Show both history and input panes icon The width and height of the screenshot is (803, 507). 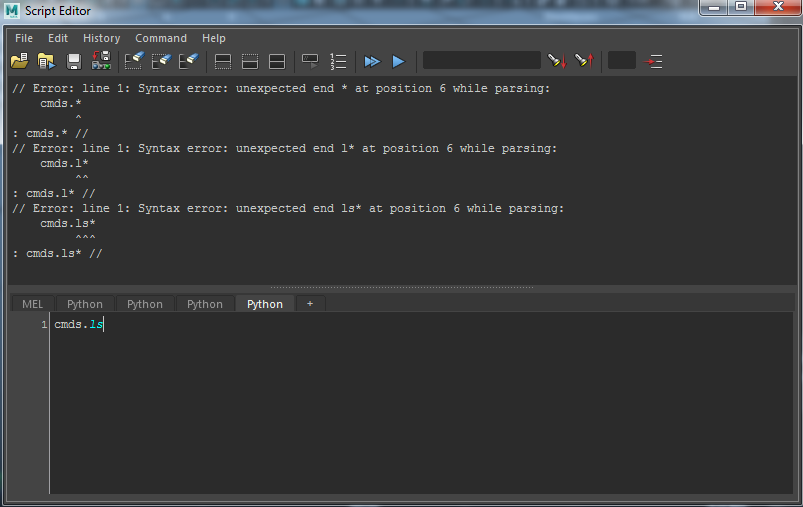coord(277,61)
